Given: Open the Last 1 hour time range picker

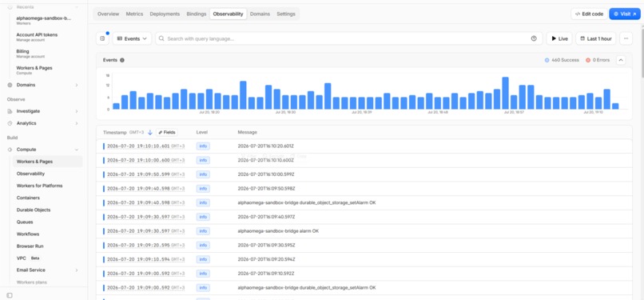Looking at the screenshot, I should (x=595, y=38).
